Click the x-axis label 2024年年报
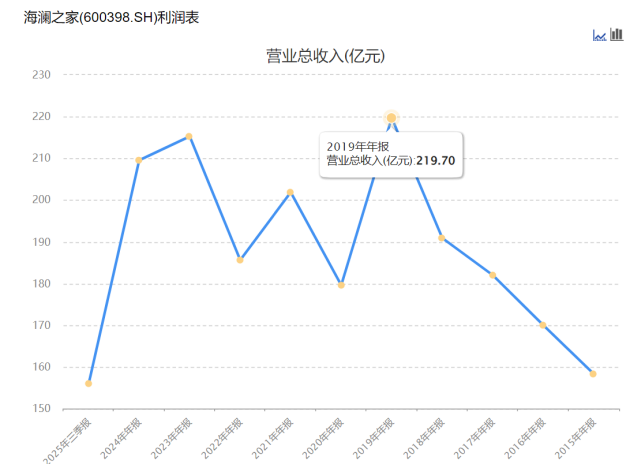 [x=121, y=438]
